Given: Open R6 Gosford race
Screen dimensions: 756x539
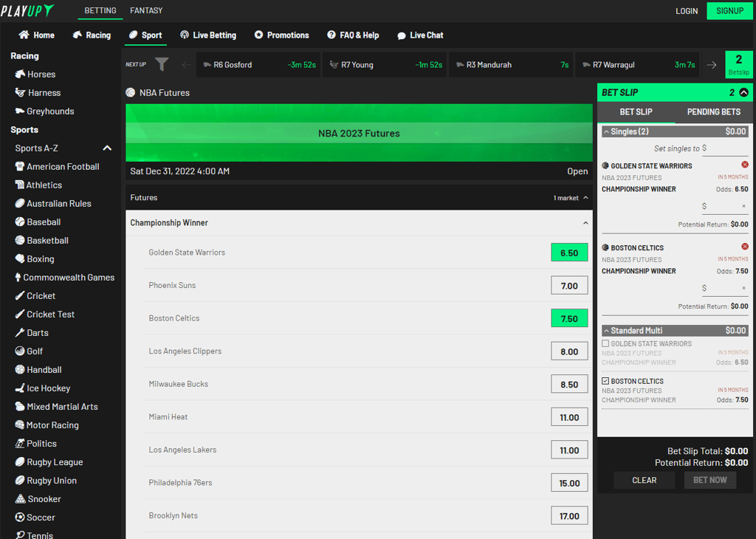Looking at the screenshot, I should point(258,64).
